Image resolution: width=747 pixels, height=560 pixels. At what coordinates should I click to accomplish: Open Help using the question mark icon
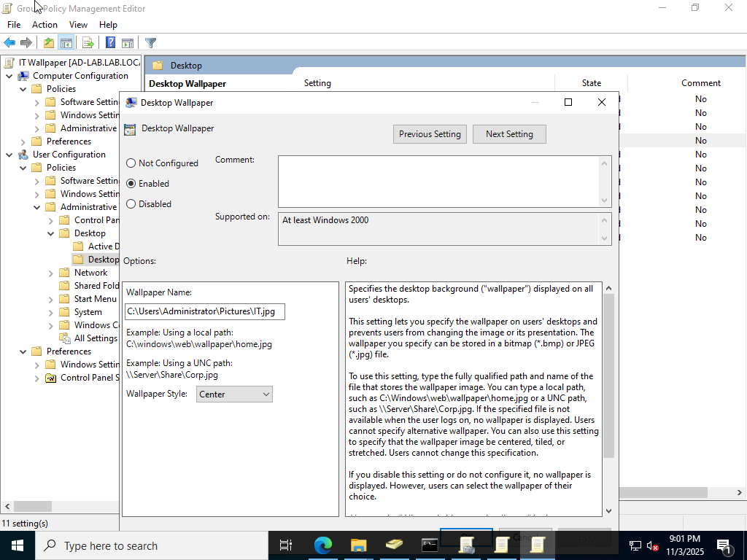click(x=109, y=42)
